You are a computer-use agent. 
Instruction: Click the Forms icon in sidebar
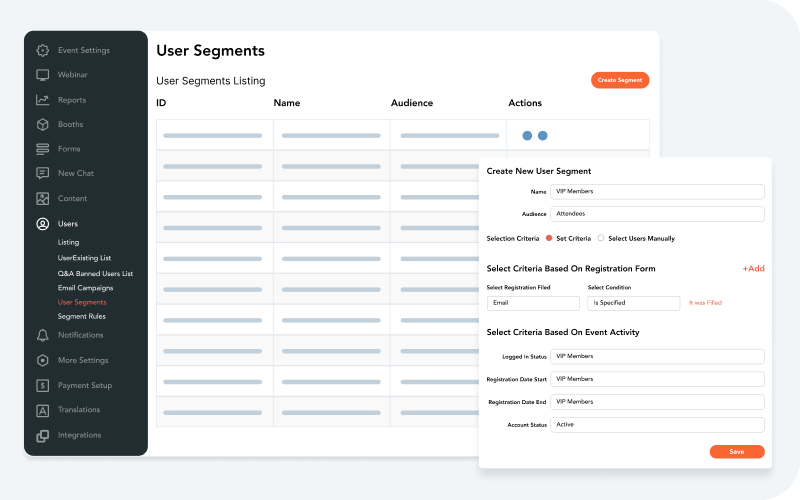click(42, 149)
